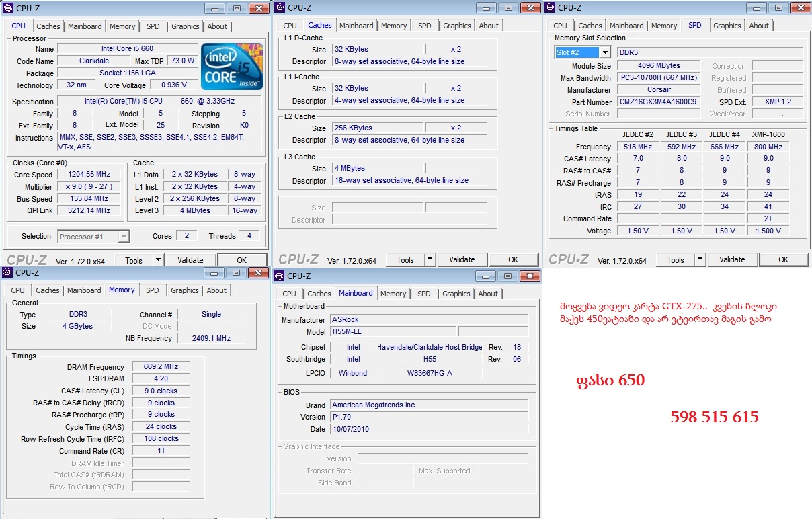Image resolution: width=812 pixels, height=519 pixels.
Task: Expand the Processor #1 selection dropdown
Action: tap(123, 237)
